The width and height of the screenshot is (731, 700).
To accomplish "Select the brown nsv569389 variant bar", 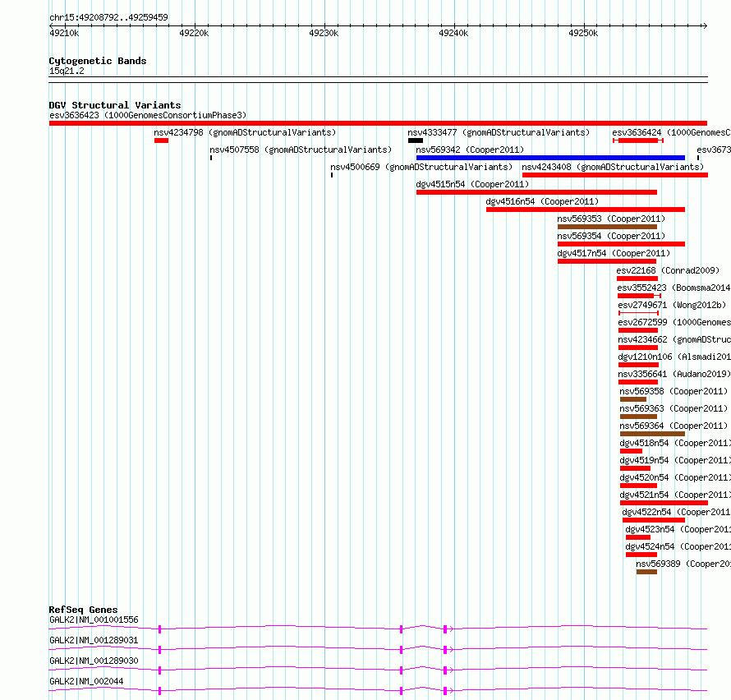I will coord(646,572).
